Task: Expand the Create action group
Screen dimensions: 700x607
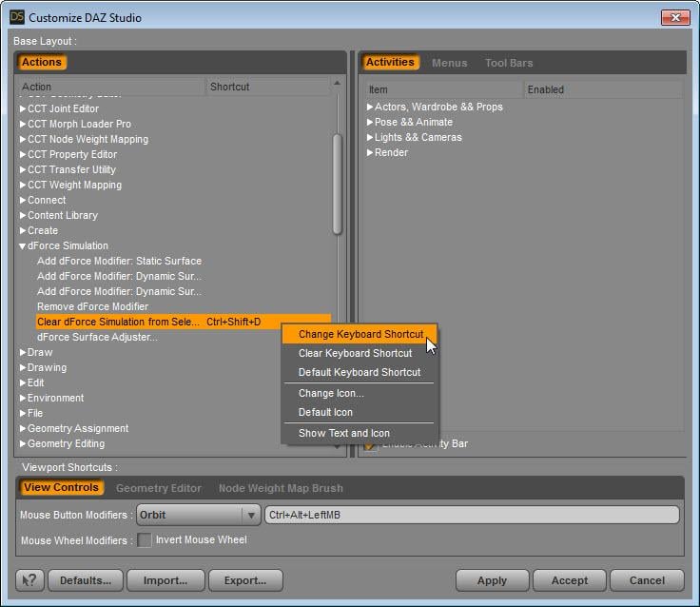Action: pyautogui.click(x=22, y=230)
